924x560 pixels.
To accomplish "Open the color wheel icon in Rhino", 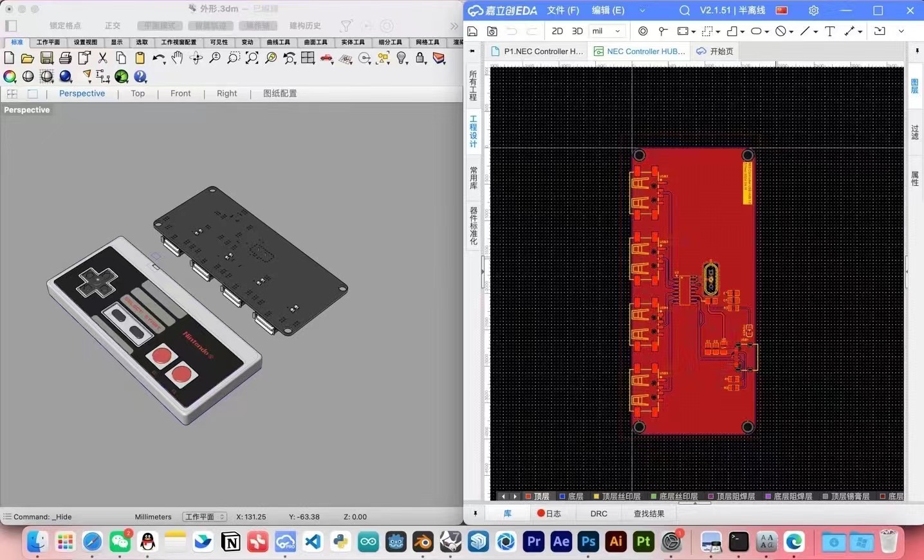I will point(10,77).
